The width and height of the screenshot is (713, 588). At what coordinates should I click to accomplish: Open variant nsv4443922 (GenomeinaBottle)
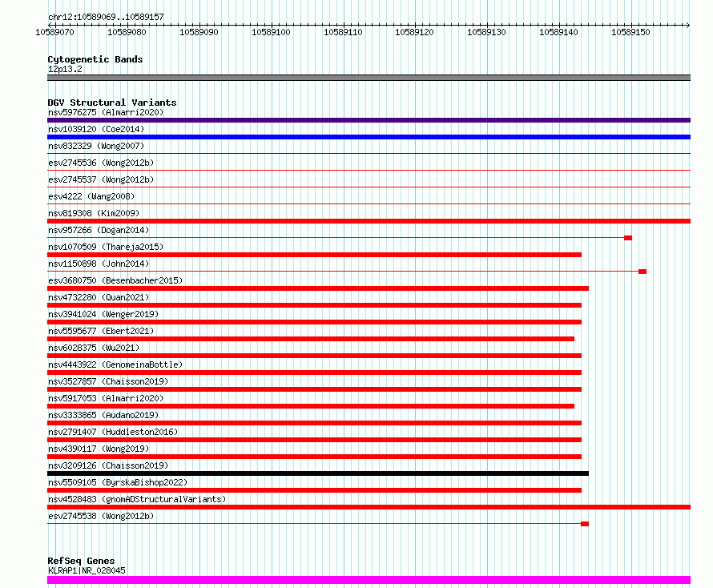tap(115, 364)
